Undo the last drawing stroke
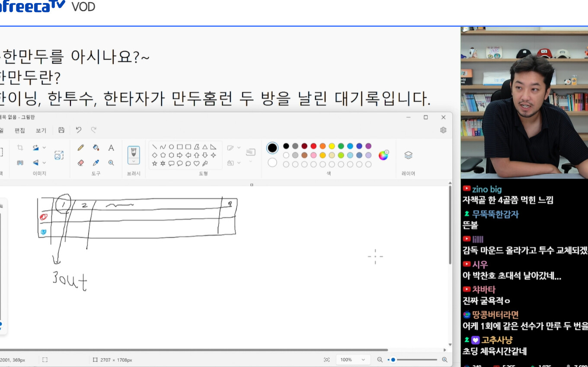Screen dimensions: 588x367 point(78,130)
